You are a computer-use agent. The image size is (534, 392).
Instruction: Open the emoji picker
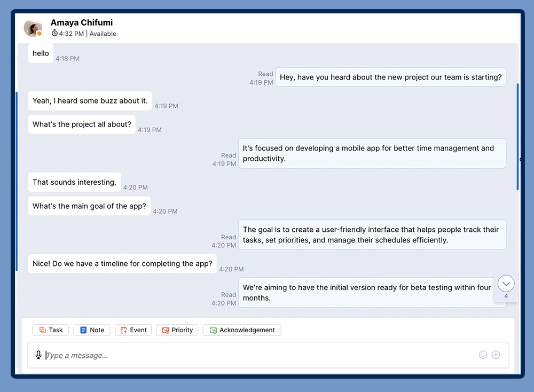[x=483, y=355]
